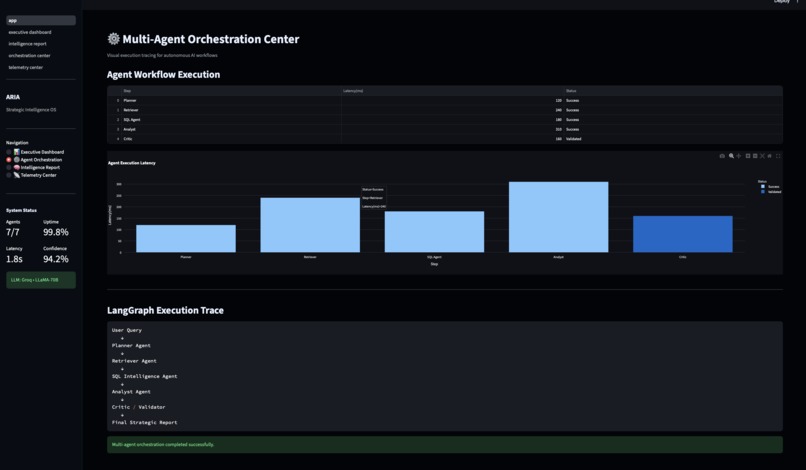Open intelligence report page link
Screen dimensions: 806x470
pos(27,44)
